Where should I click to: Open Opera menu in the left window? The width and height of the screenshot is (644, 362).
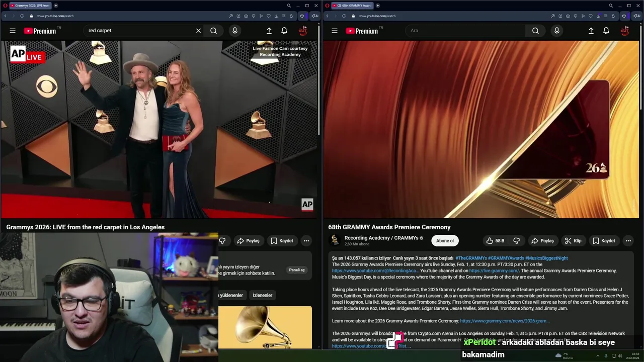(x=5, y=6)
